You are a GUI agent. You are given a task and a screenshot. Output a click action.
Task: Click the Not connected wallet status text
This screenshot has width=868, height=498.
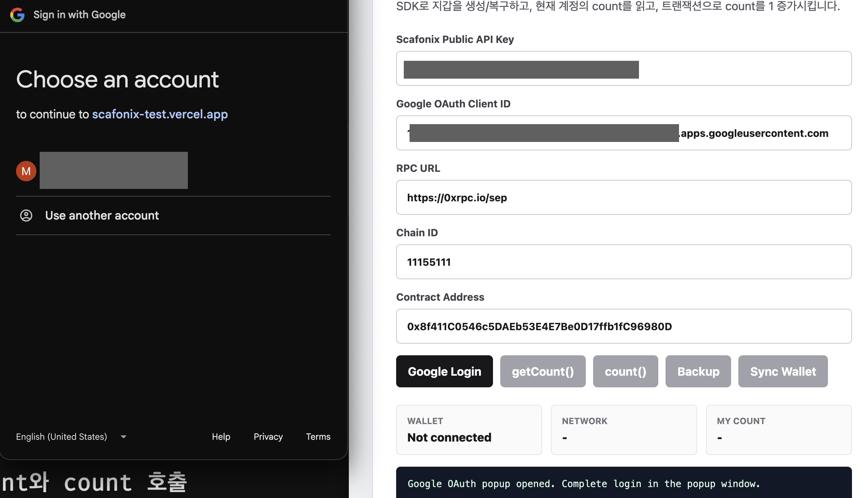[x=449, y=437]
